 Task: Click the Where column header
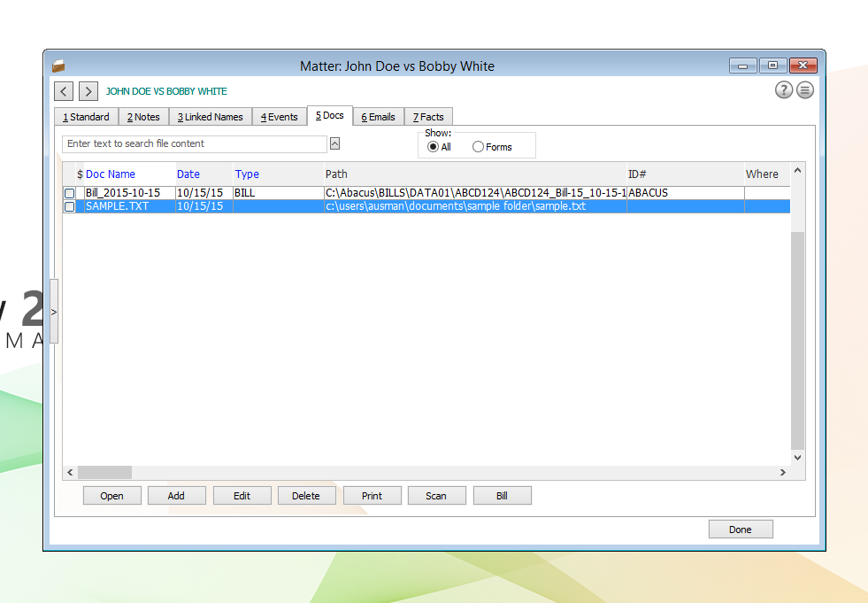pos(767,174)
